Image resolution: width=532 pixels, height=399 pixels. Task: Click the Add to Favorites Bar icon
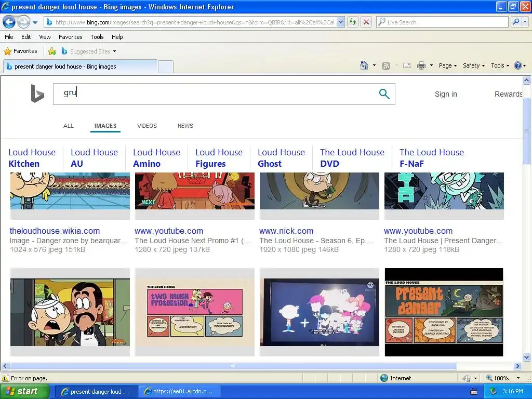[52, 51]
